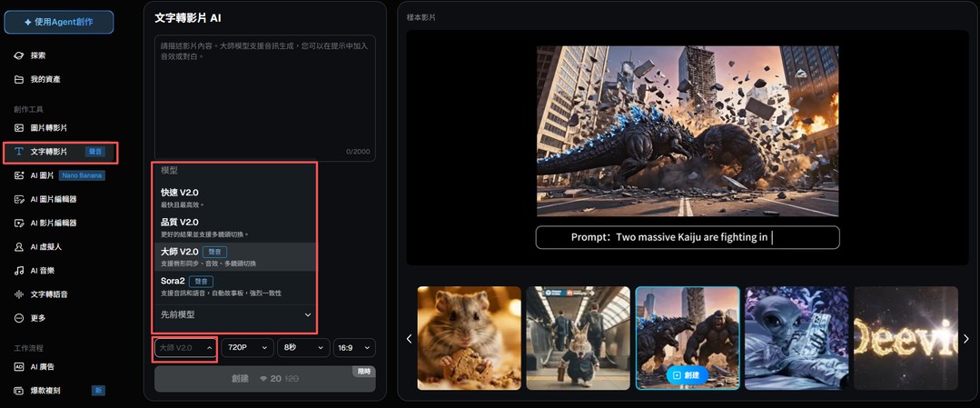Open the AI 影片編輯器 icon
Image resolution: width=980 pixels, height=408 pixels.
point(19,223)
